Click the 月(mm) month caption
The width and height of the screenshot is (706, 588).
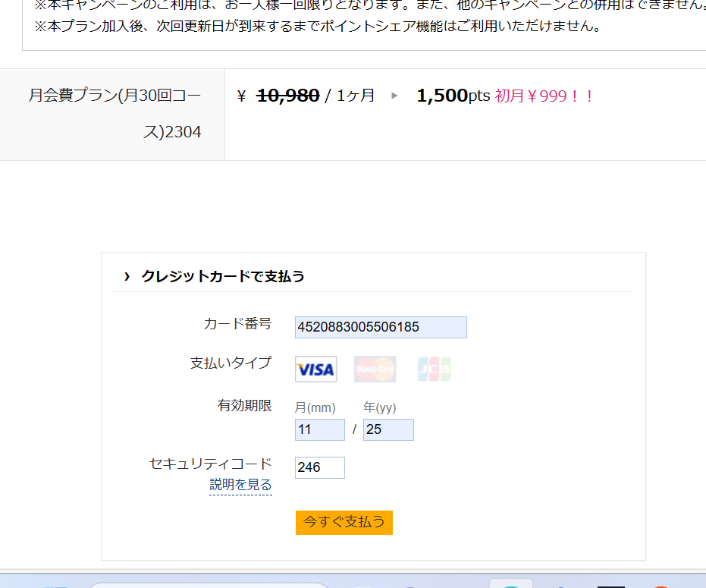(x=315, y=407)
